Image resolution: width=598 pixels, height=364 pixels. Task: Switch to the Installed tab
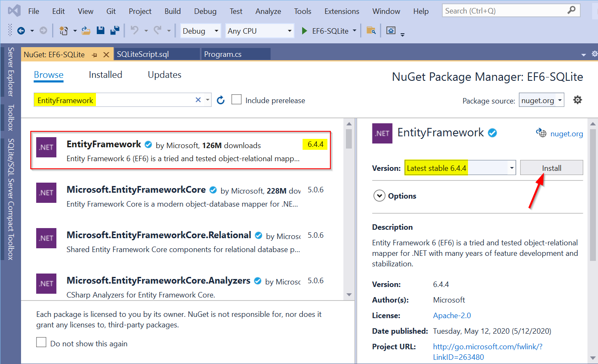coord(105,74)
